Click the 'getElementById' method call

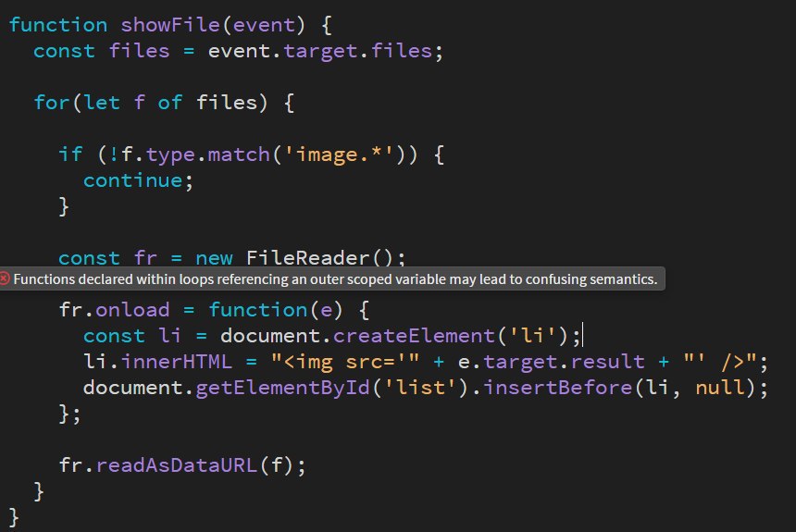coord(282,388)
